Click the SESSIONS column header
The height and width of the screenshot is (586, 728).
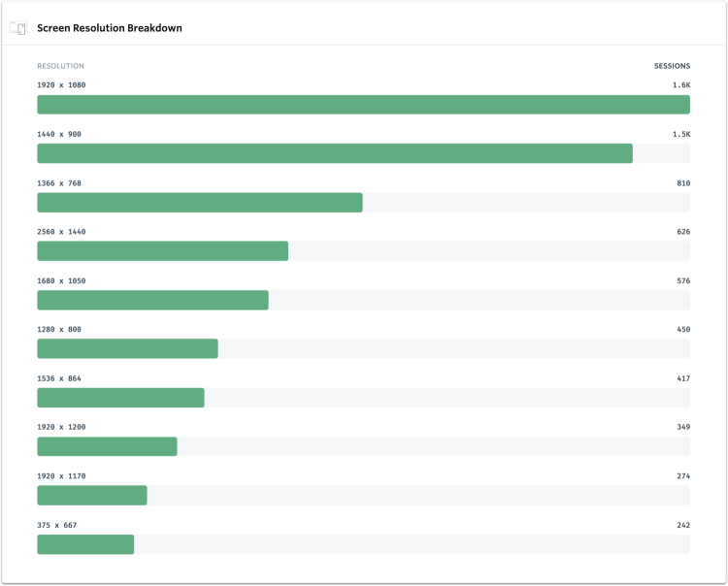coord(672,66)
